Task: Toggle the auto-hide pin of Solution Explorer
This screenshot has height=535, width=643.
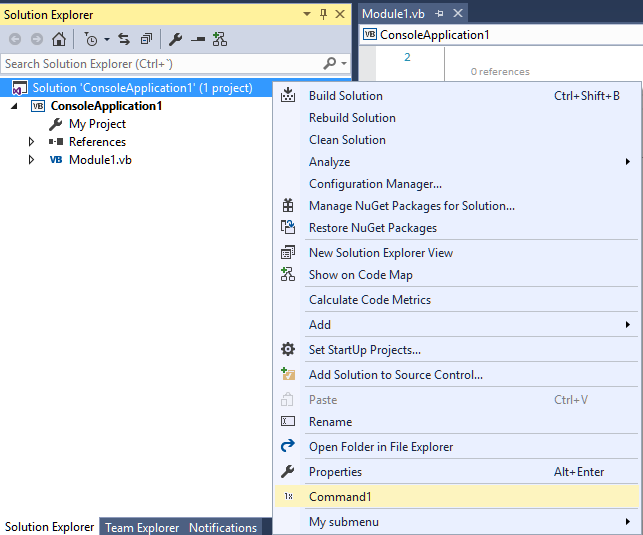Action: [323, 14]
